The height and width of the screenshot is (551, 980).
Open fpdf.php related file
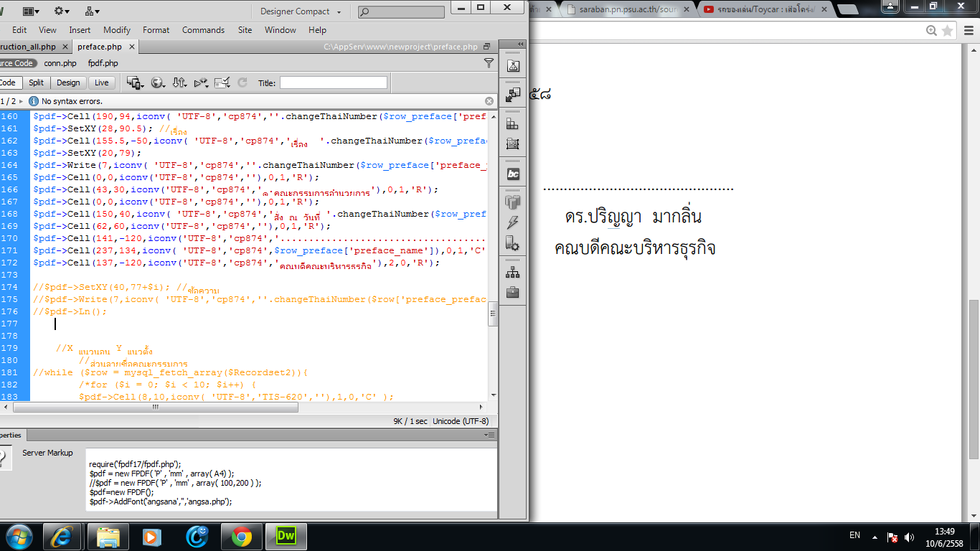(103, 63)
